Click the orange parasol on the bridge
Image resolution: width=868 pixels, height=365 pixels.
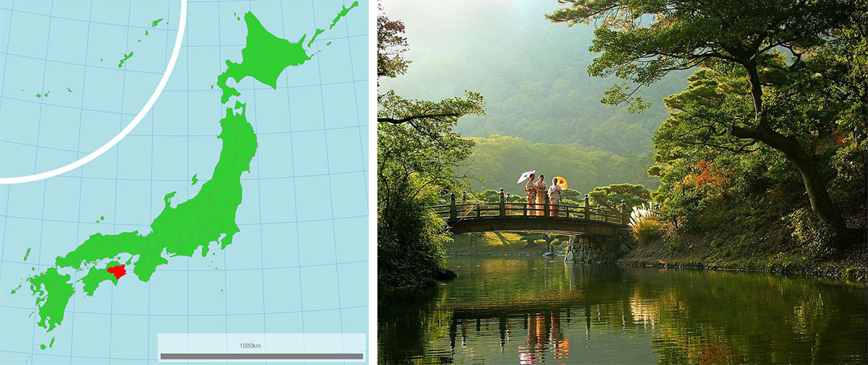pos(561,182)
